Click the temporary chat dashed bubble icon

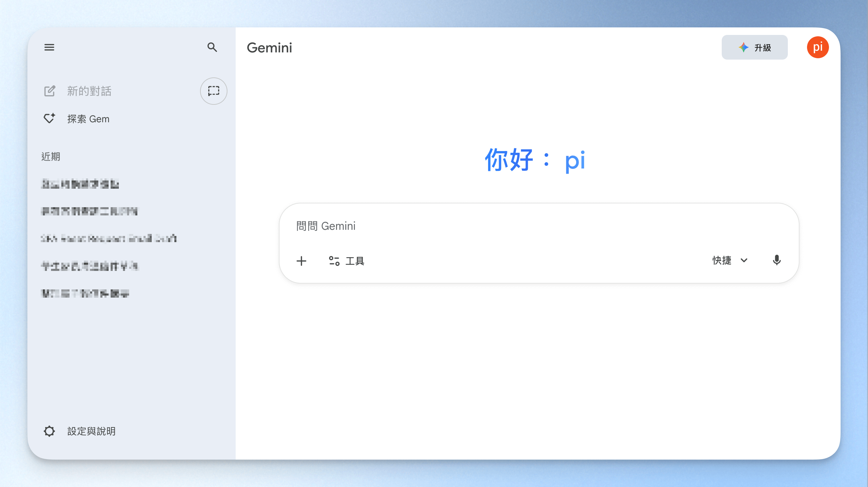213,91
